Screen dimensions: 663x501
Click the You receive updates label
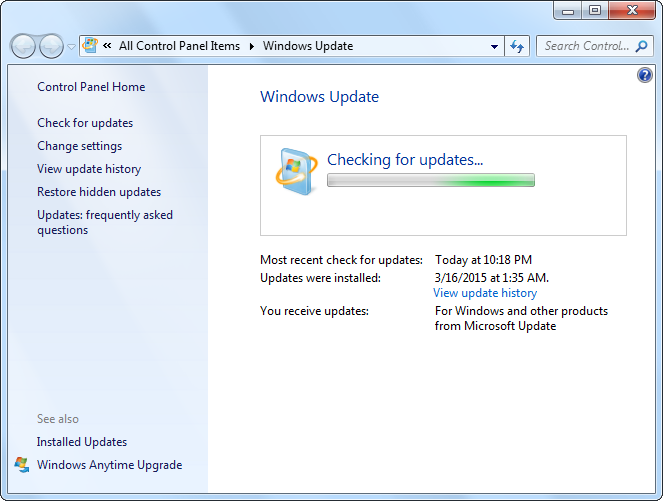click(314, 311)
